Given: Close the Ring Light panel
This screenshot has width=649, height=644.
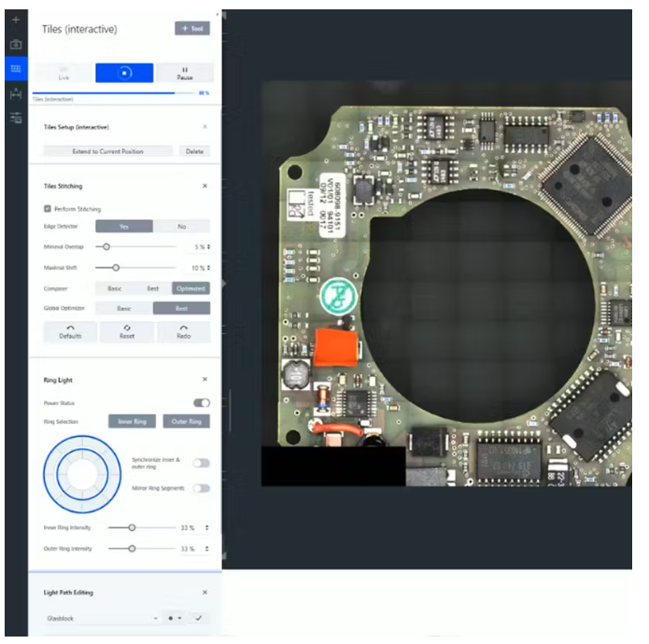Looking at the screenshot, I should (205, 380).
